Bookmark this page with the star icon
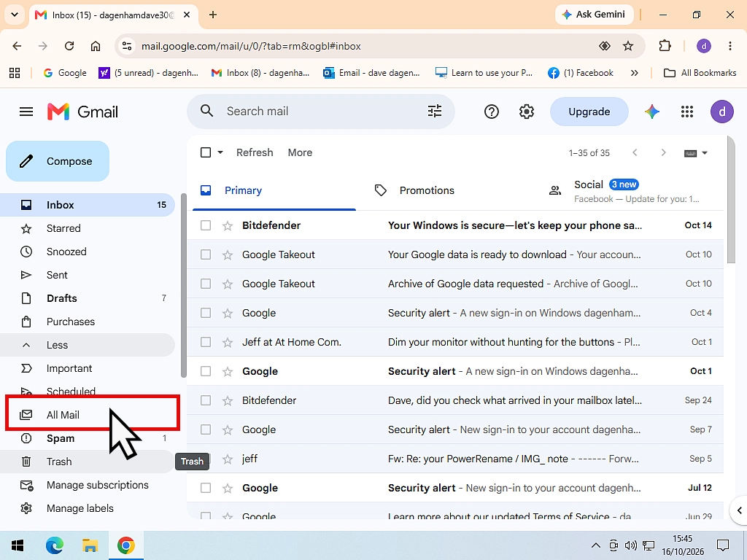The image size is (747, 560). point(628,46)
